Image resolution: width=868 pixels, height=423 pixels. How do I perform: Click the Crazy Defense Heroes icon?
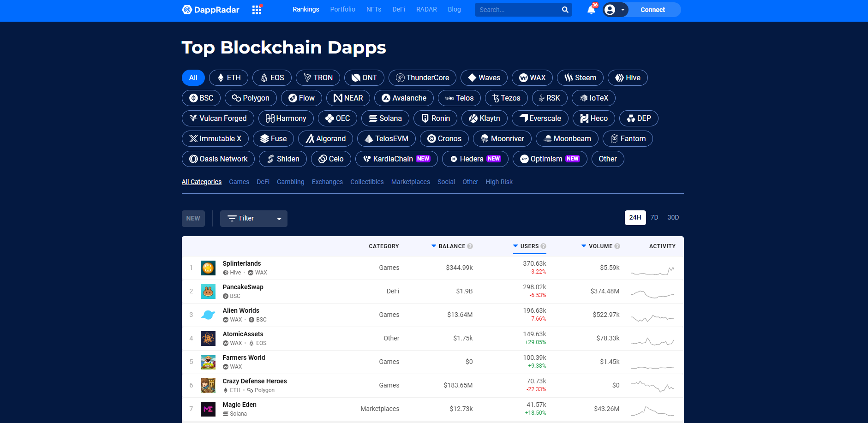click(x=208, y=386)
